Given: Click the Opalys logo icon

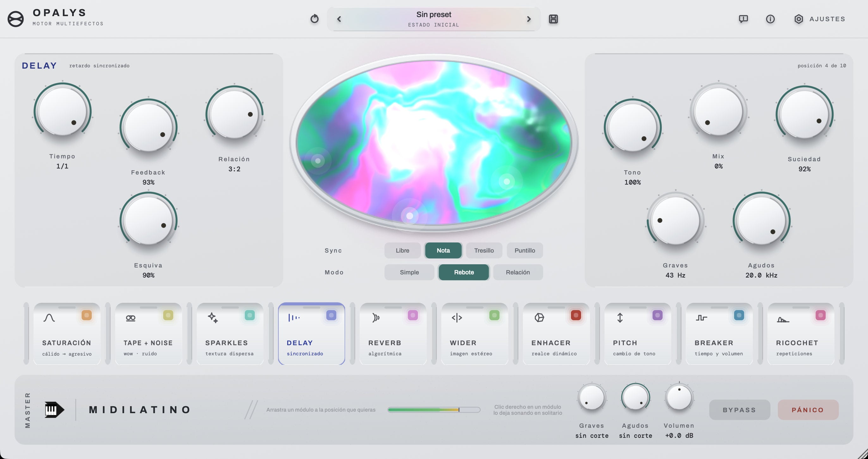Looking at the screenshot, I should point(15,19).
